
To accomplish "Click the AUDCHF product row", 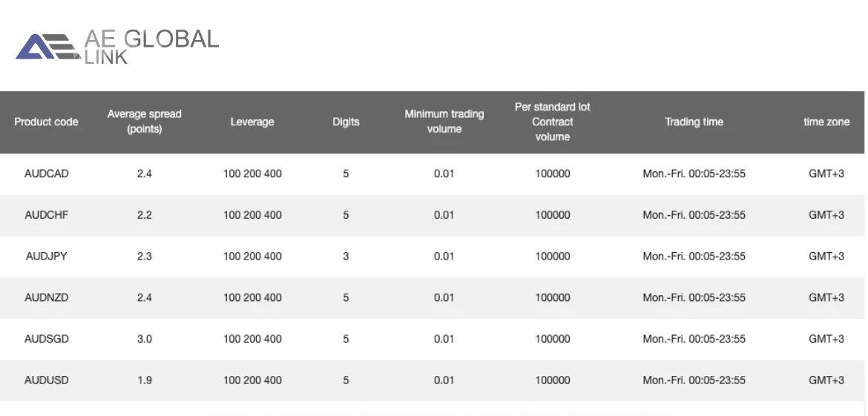I will click(46, 215).
